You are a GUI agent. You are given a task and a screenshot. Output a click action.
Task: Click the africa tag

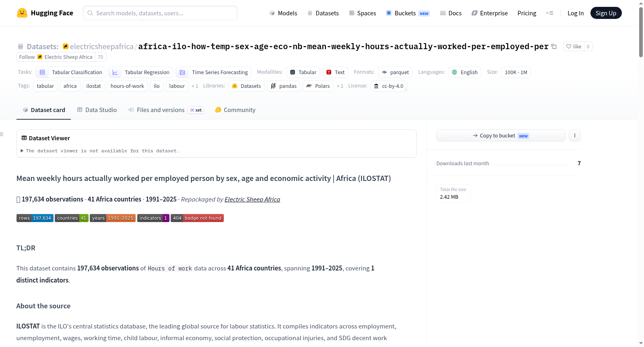(70, 86)
